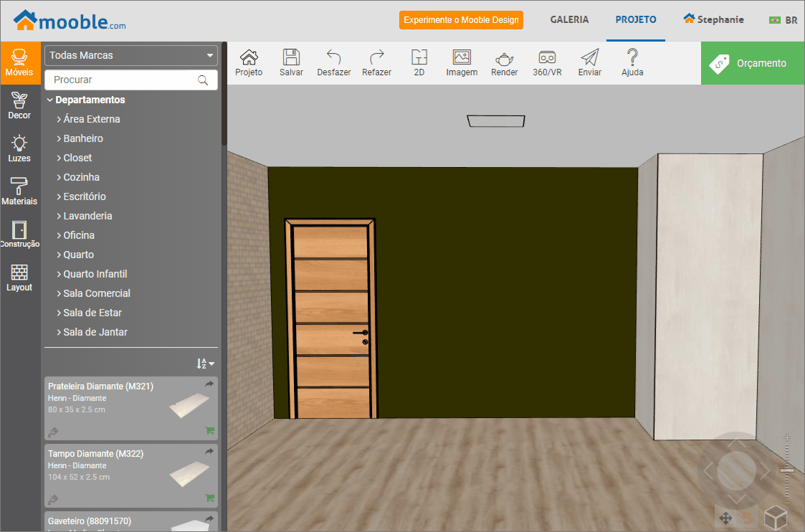Select the pan move camera tool

coord(725,518)
